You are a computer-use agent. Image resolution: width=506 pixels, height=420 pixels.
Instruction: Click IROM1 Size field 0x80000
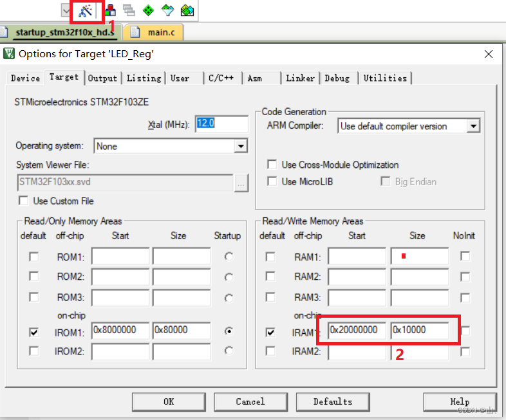click(182, 330)
